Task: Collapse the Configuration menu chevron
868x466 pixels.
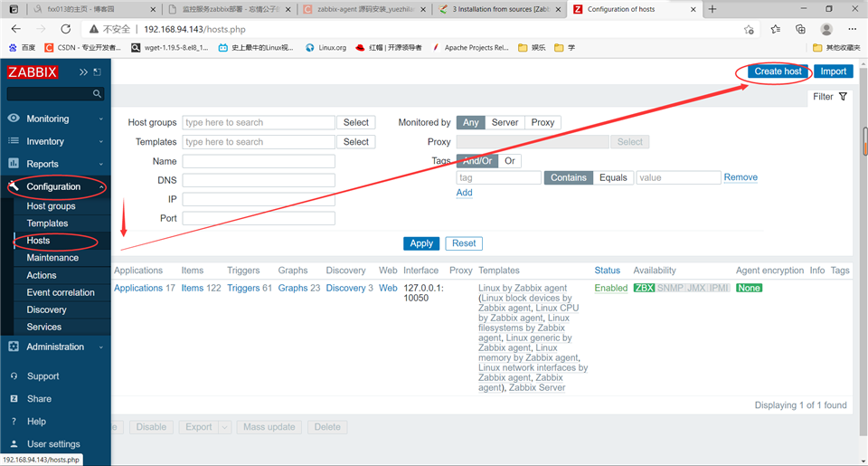Action: tap(100, 187)
